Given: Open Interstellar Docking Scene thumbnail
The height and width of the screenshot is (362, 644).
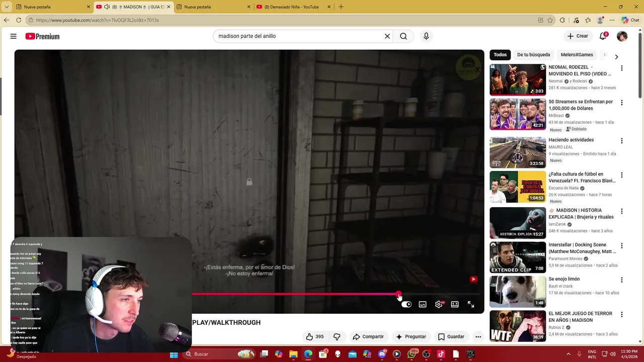Looking at the screenshot, I should (x=518, y=257).
